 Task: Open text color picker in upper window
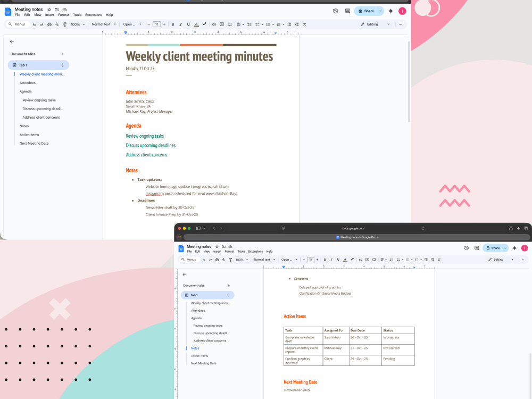(x=196, y=24)
